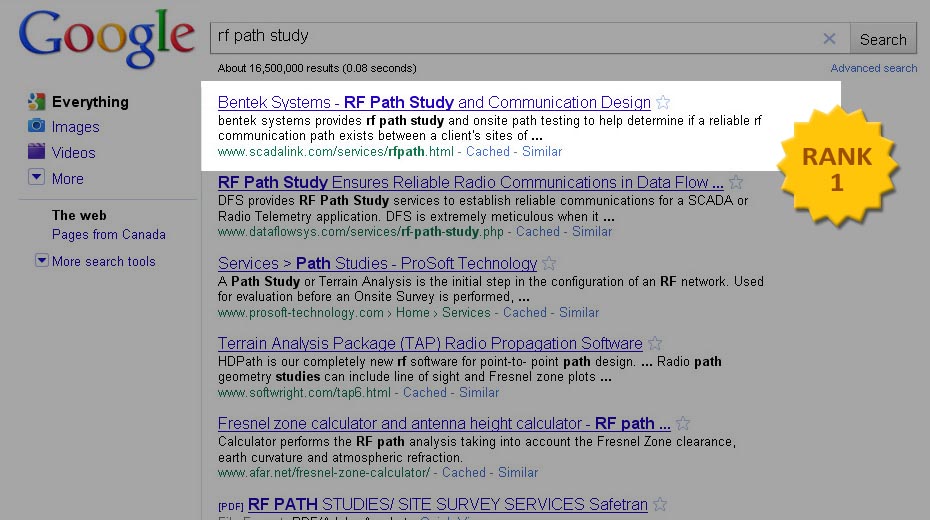The height and width of the screenshot is (520, 930).
Task: Star the Safetran PDF result
Action: 660,505
